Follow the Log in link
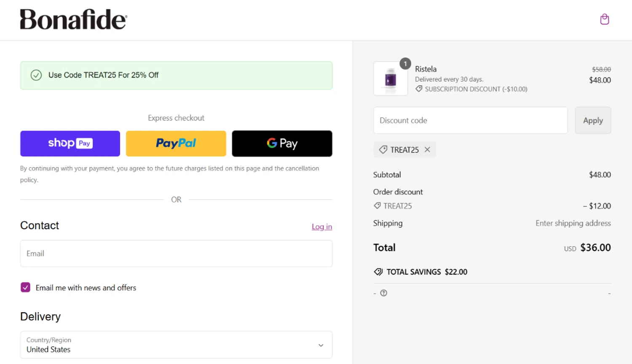The image size is (632, 364). tap(321, 227)
